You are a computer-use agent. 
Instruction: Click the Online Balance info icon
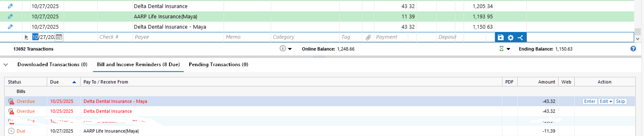click(x=283, y=48)
